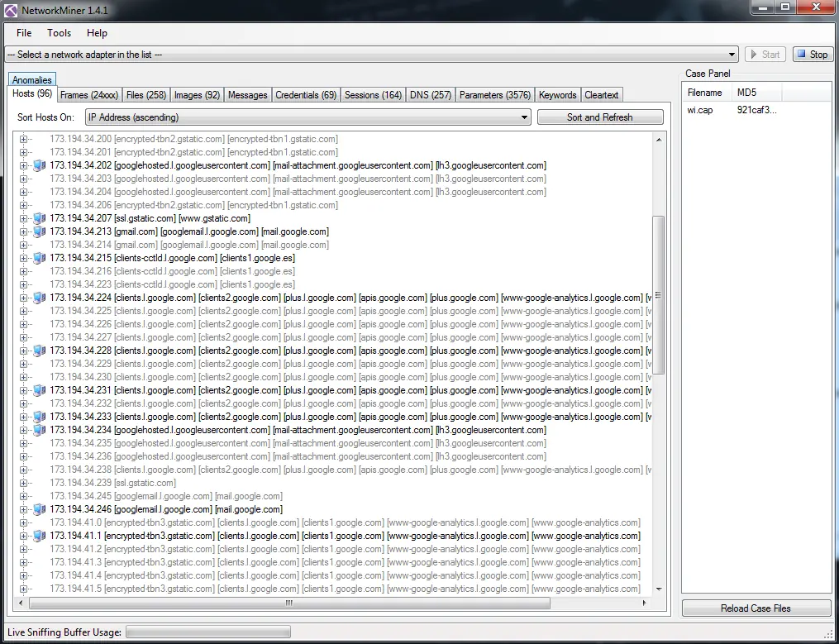Switch to the DNS (257) tab
This screenshot has height=644, width=839.
tap(431, 95)
